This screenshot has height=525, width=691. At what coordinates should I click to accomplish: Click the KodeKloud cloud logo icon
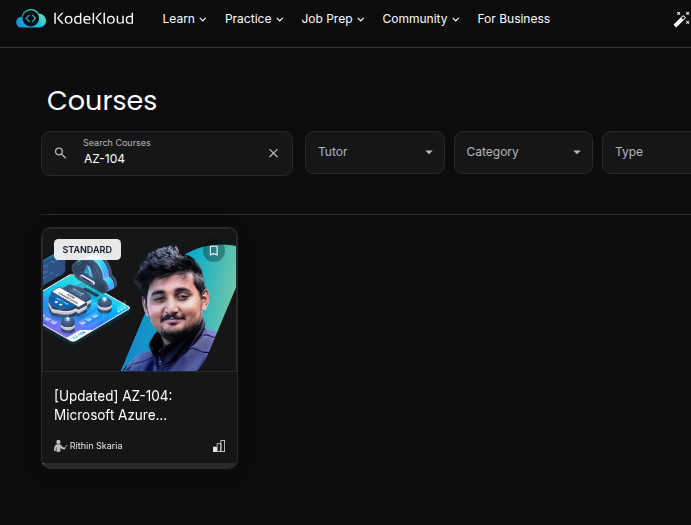[x=31, y=19]
